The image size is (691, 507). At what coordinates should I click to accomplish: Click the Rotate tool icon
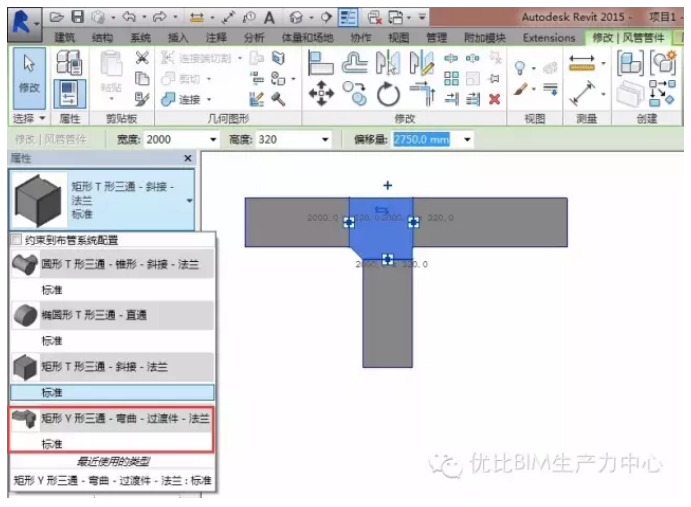387,95
